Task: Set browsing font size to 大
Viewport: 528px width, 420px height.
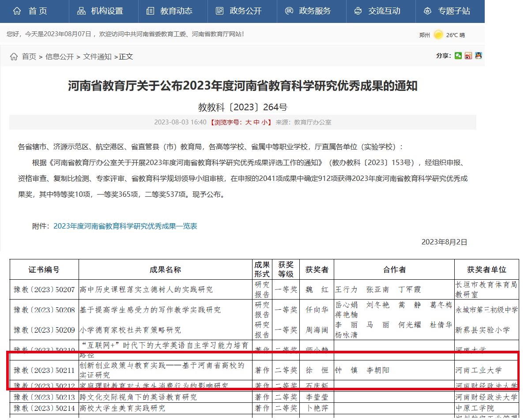Action: tap(248, 122)
